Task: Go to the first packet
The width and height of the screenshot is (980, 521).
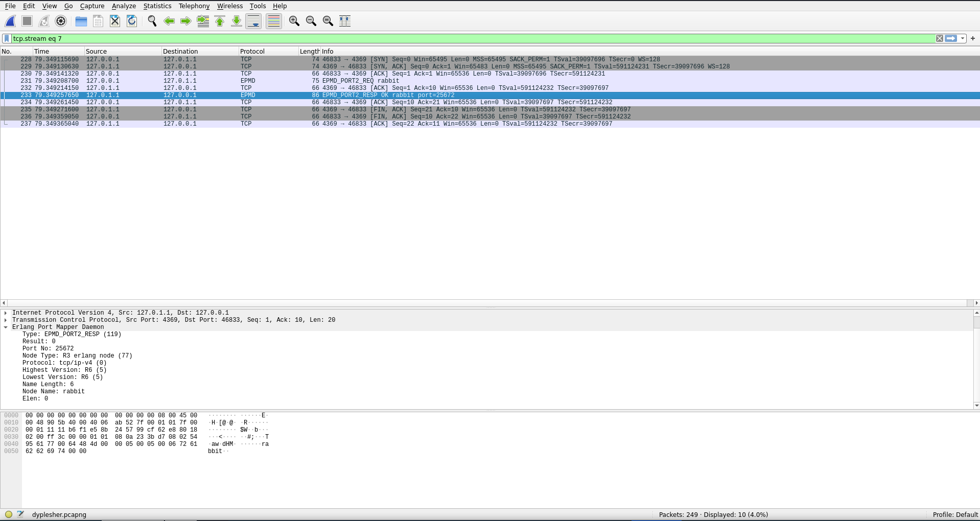Action: [220, 21]
